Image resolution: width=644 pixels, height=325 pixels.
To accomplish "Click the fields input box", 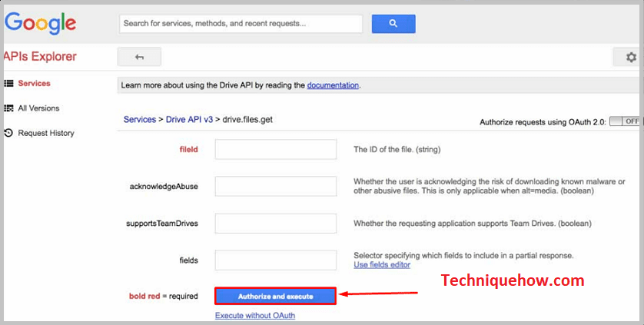I will pos(276,260).
